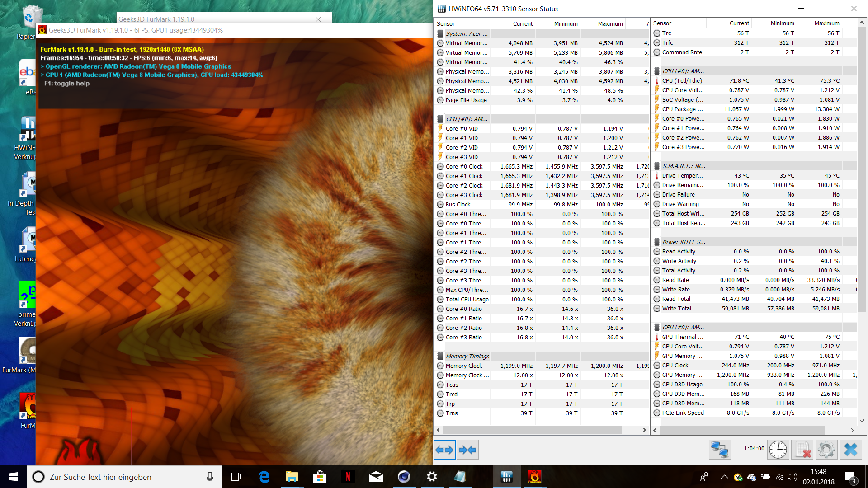This screenshot has width=868, height=488.
Task: Select the Total CPU Usage row
Action: (467, 299)
